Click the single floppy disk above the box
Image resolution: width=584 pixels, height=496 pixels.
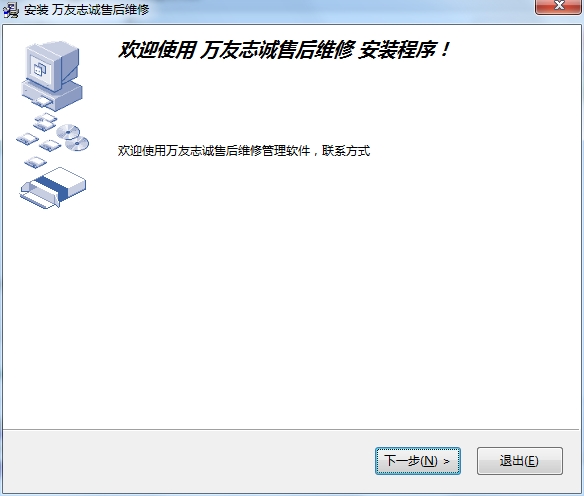(x=36, y=162)
